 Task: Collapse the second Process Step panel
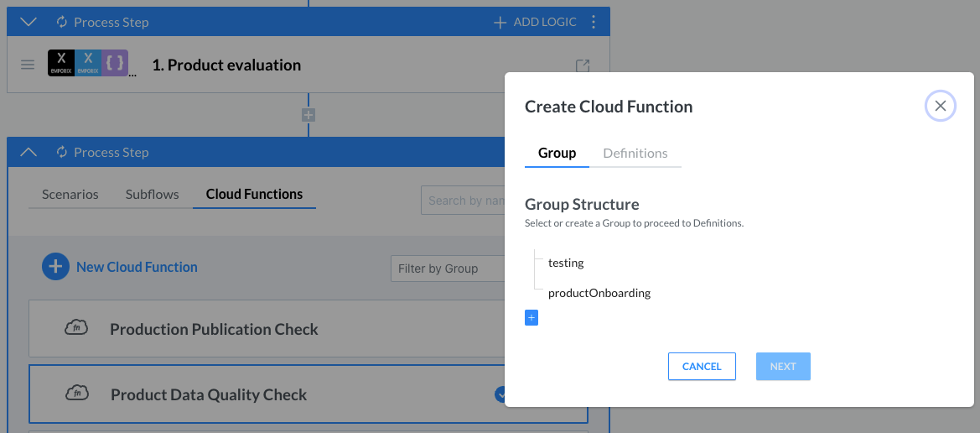click(29, 152)
